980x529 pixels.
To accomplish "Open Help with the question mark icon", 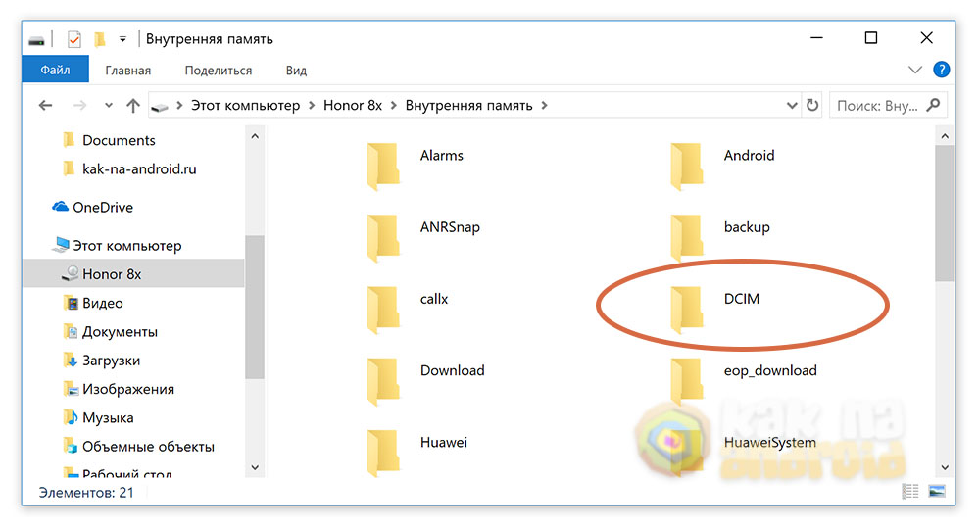I will (x=941, y=70).
